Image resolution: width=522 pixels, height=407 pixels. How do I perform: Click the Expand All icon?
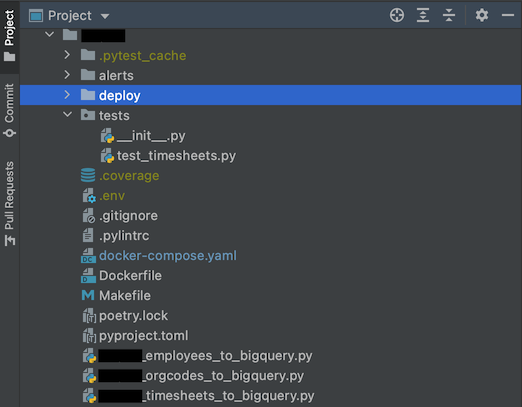(423, 15)
